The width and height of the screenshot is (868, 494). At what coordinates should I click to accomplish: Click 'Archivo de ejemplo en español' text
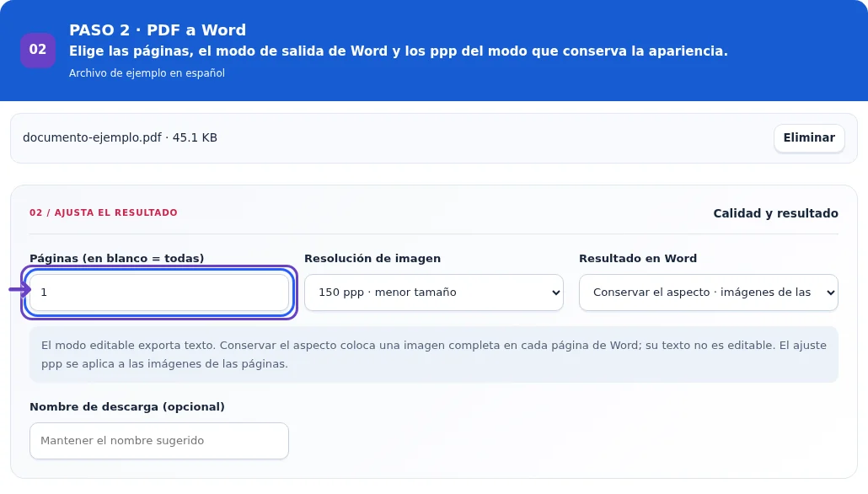point(147,73)
